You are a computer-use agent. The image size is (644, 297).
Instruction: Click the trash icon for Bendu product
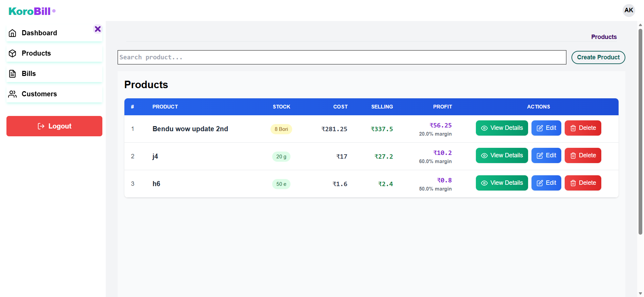[x=573, y=128]
